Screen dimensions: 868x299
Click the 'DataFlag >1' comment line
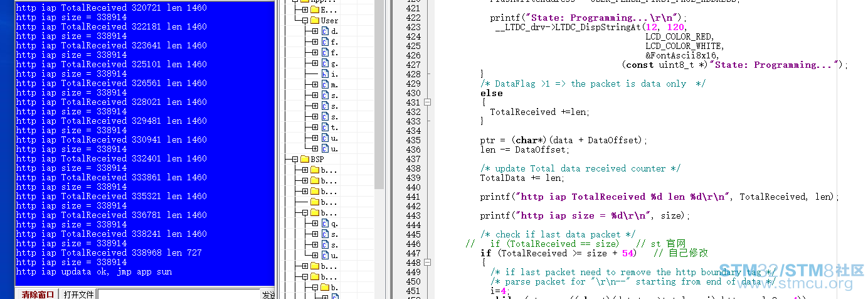[593, 84]
